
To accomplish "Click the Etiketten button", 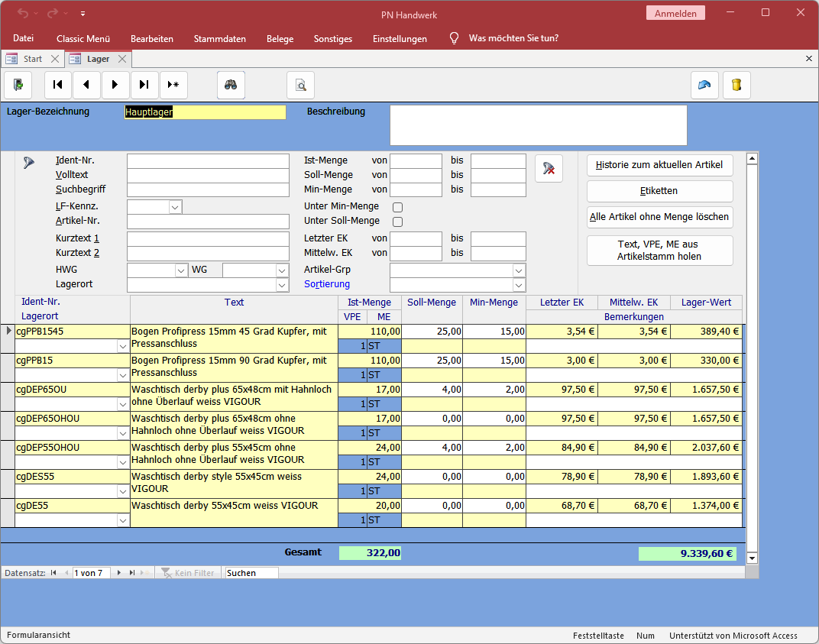I will click(659, 191).
